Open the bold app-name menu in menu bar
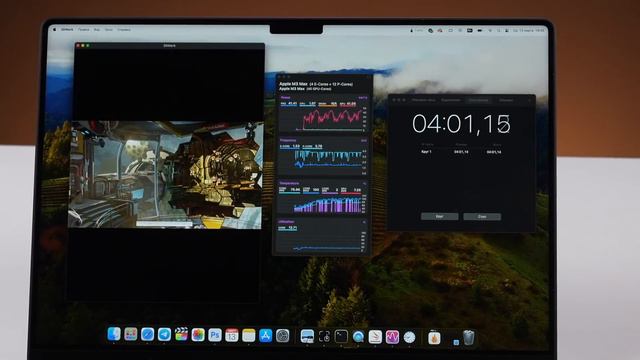The height and width of the screenshot is (360, 640). coord(67,29)
